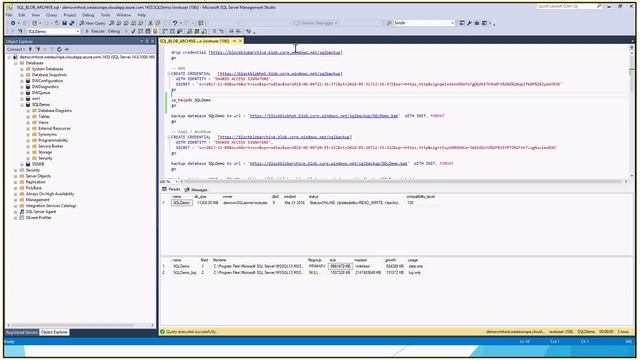Open the Tools menu

pyautogui.click(x=105, y=15)
